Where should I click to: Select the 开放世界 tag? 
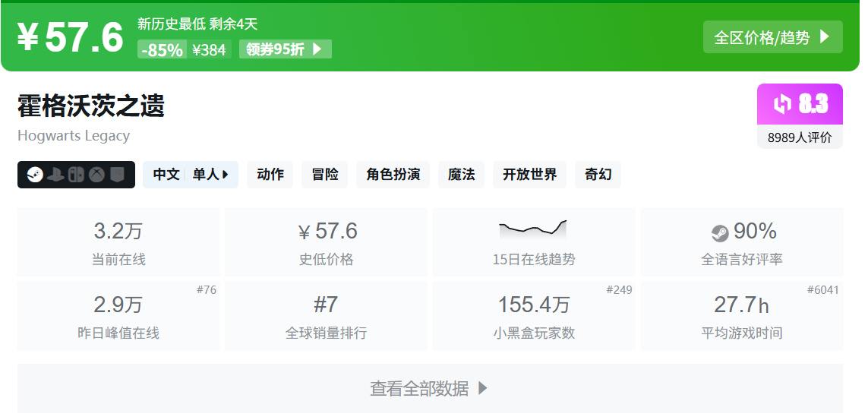[530, 175]
